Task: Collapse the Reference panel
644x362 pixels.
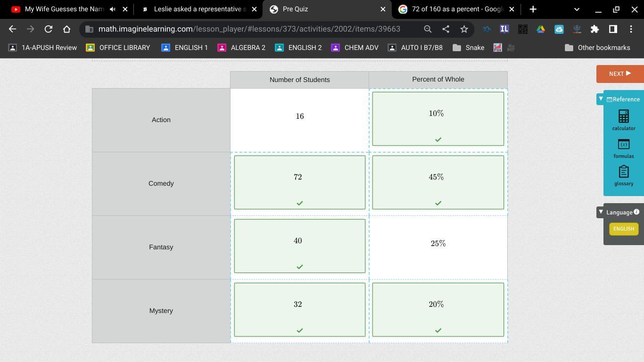Action: (601, 99)
